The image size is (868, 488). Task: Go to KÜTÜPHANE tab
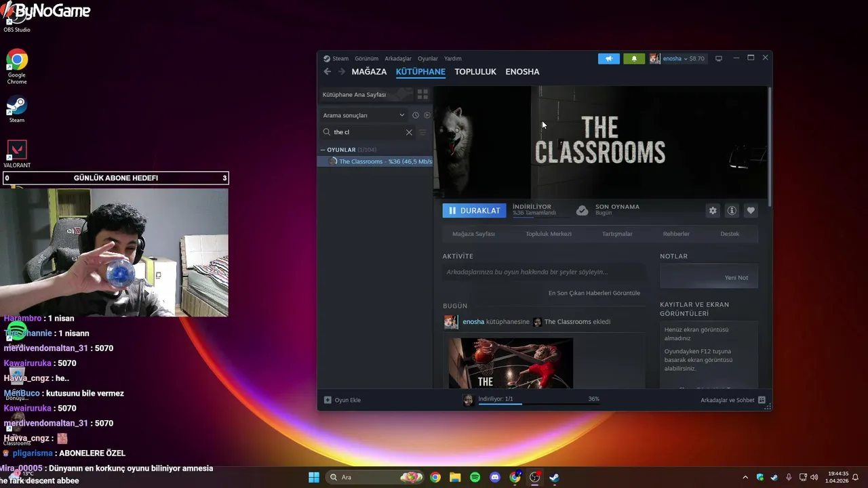[x=420, y=72]
